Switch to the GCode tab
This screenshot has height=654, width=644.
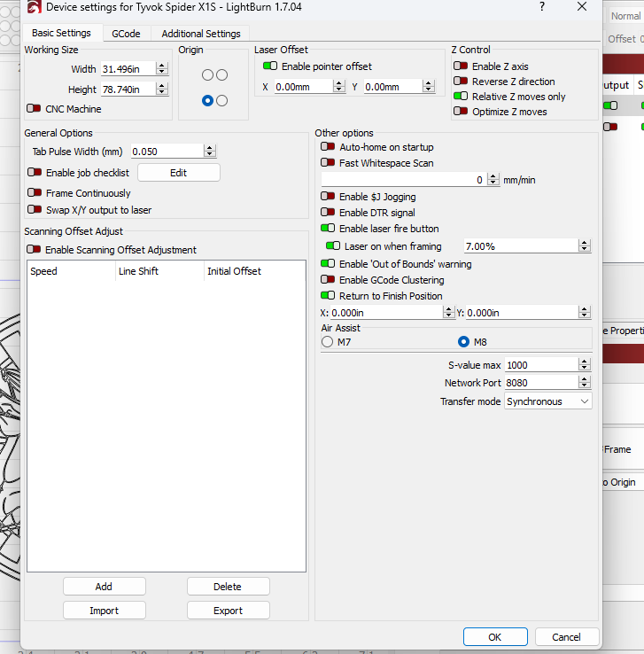126,34
